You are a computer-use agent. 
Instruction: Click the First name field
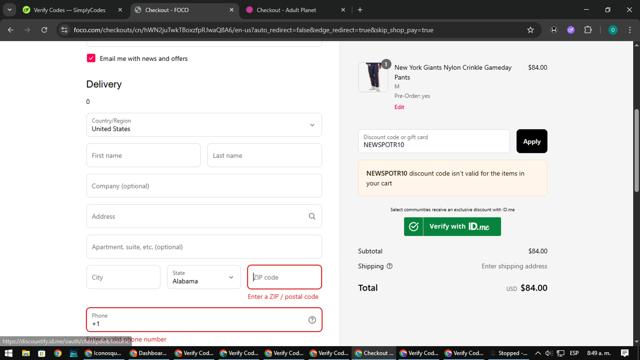click(x=143, y=155)
